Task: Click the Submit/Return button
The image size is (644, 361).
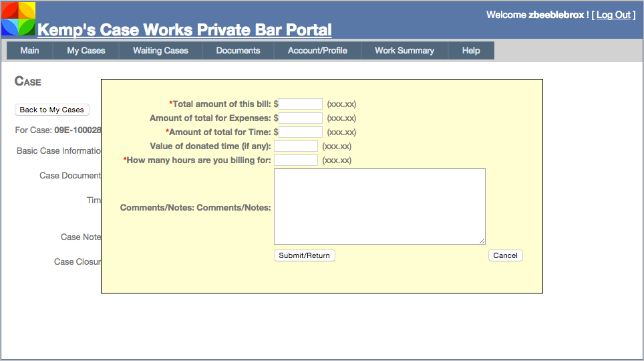Action: click(305, 255)
